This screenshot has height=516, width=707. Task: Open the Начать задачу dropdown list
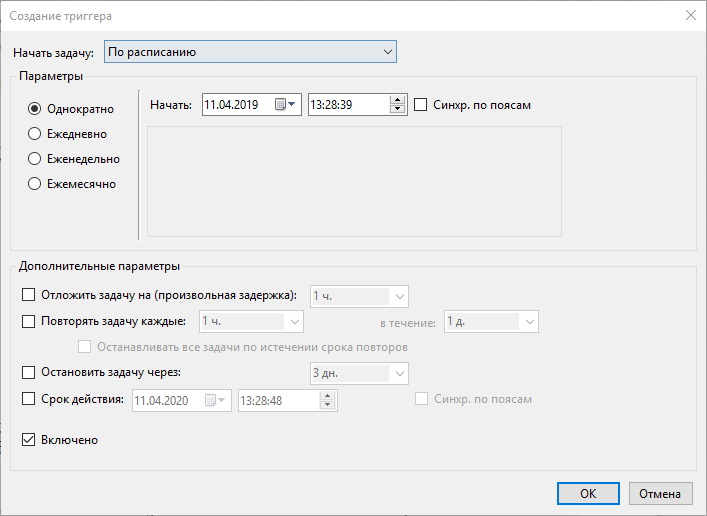pyautogui.click(x=250, y=52)
